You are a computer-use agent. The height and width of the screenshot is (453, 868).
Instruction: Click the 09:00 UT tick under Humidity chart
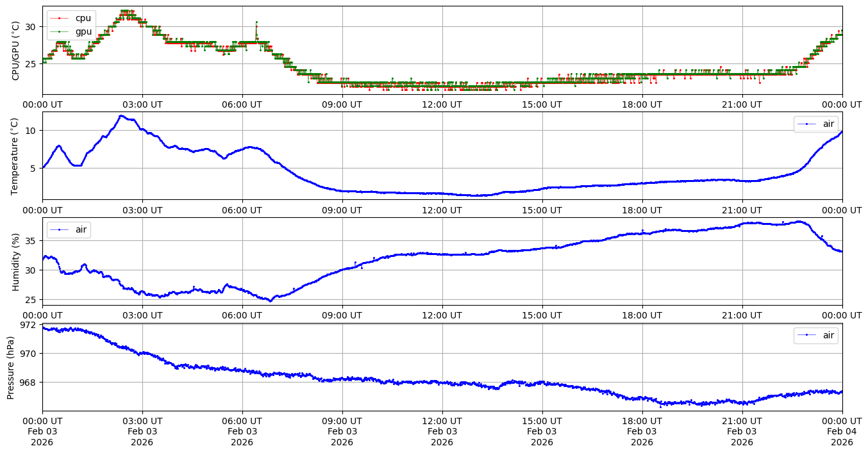click(342, 315)
